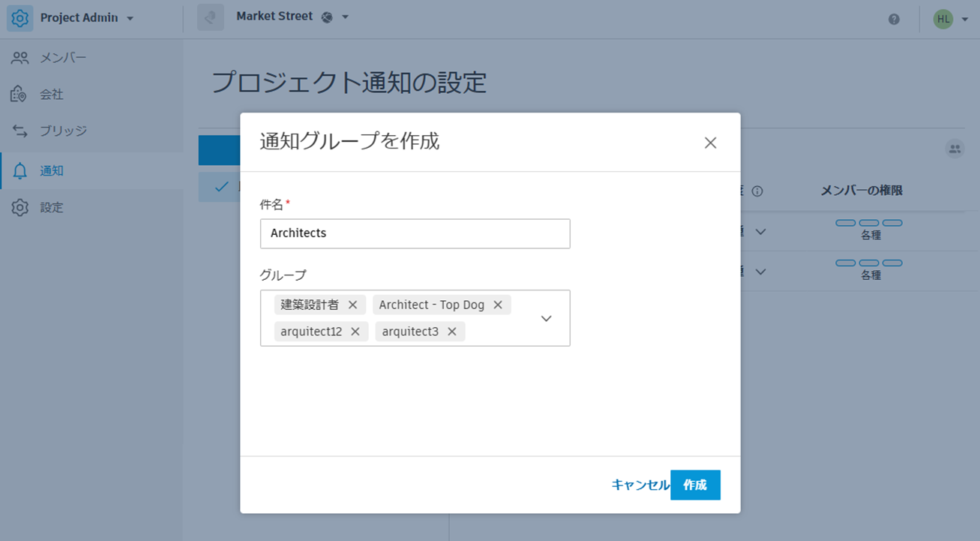Click the 会社 building icon in sidebar
This screenshot has width=980, height=541.
20,94
